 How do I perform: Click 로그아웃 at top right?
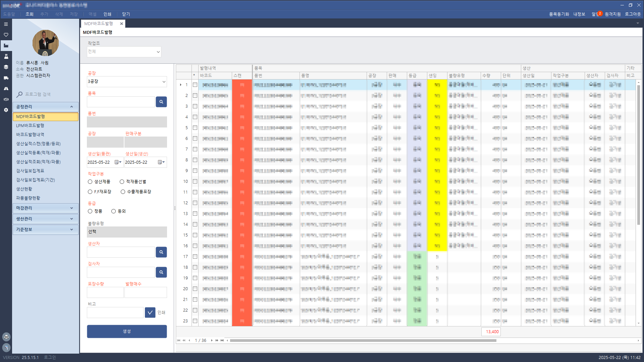(633, 14)
